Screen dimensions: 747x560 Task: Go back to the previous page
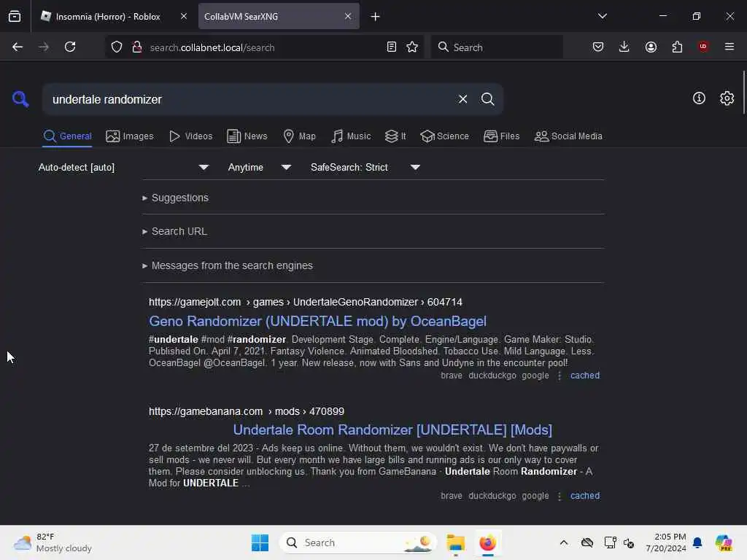click(x=18, y=47)
